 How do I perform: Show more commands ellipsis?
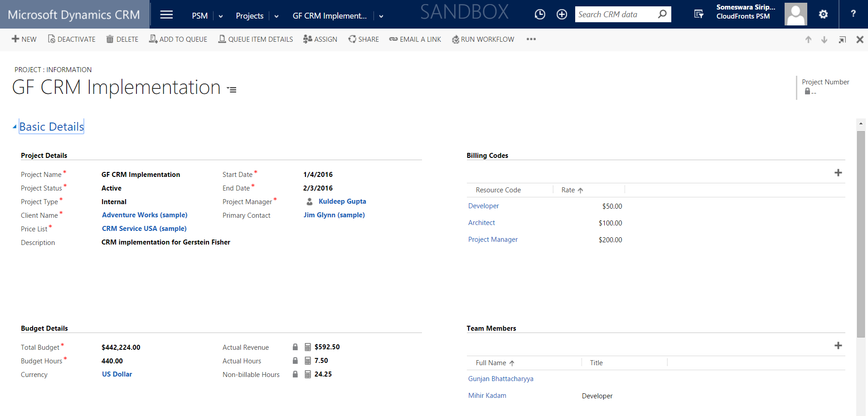[x=531, y=39]
